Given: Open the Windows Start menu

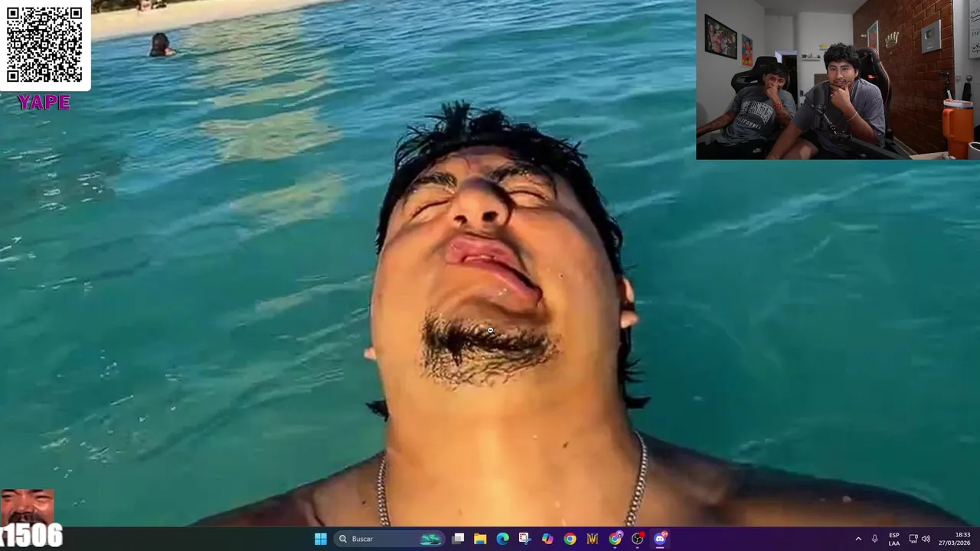Looking at the screenshot, I should (321, 539).
